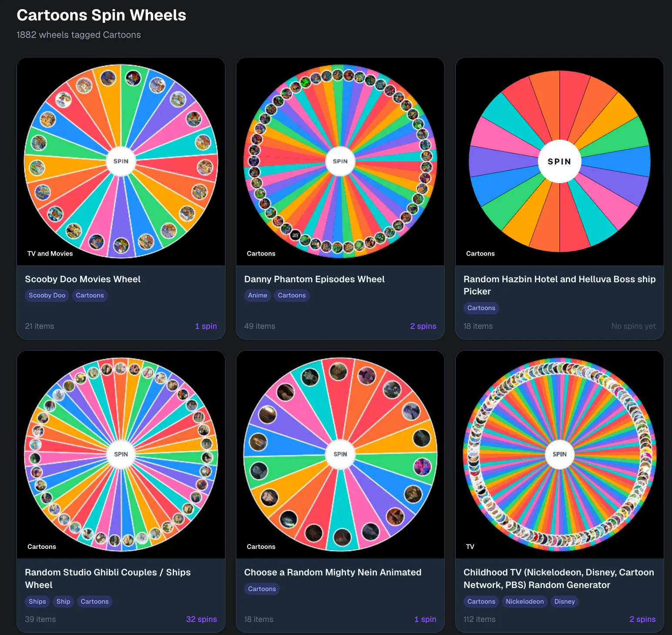Click the "32 spins" count

[x=202, y=619]
